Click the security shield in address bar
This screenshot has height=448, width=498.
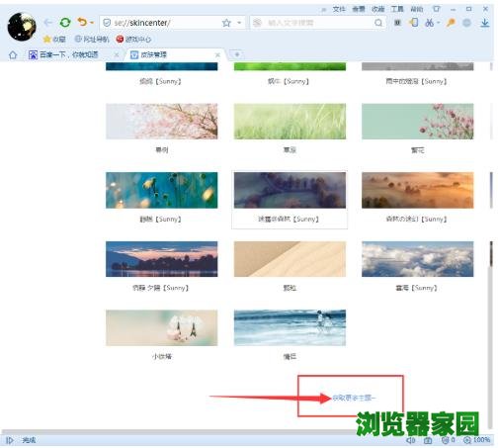(107, 23)
